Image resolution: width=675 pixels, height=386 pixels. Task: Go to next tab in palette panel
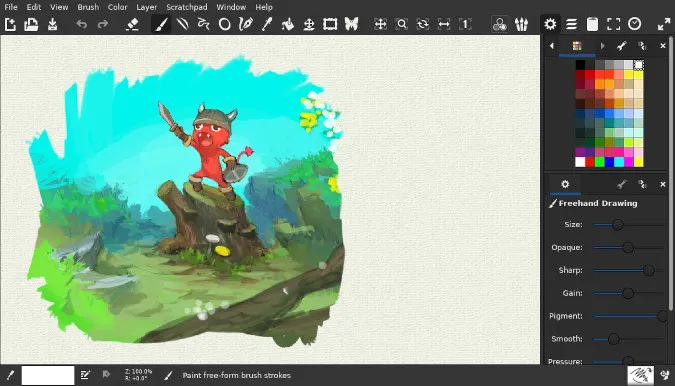tap(602, 46)
